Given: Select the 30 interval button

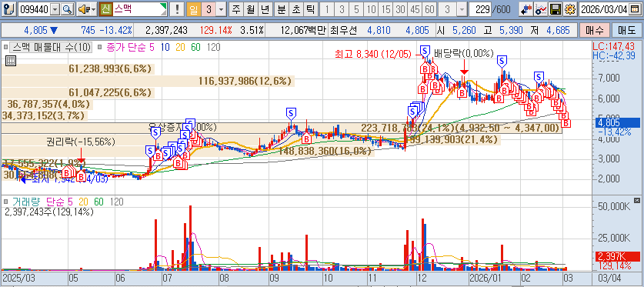Looking at the screenshot, I should tap(400, 9).
